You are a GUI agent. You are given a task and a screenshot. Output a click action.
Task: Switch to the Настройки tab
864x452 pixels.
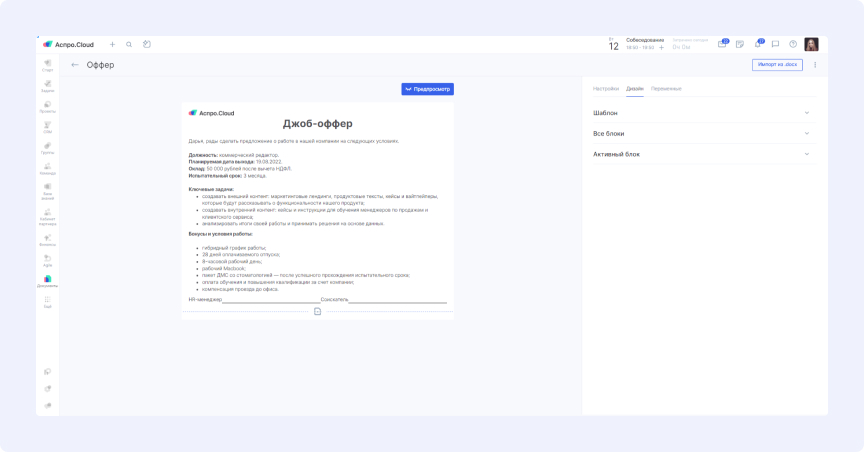coord(606,89)
